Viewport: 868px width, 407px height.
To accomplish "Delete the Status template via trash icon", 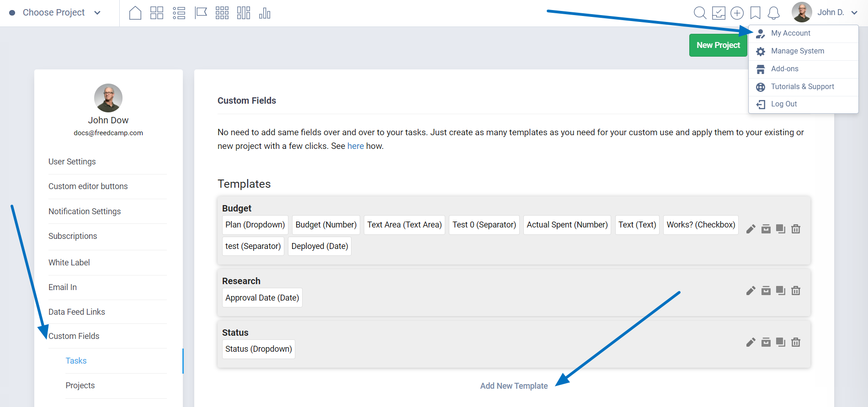I will point(796,342).
